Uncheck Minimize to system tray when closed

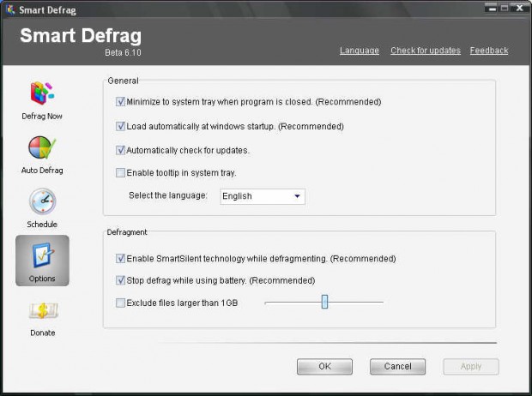point(120,102)
